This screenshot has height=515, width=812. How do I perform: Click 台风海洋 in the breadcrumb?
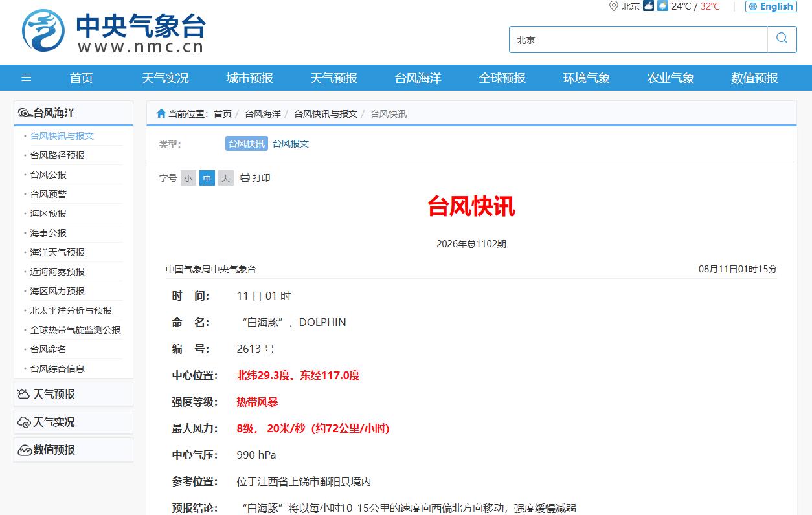coord(263,114)
